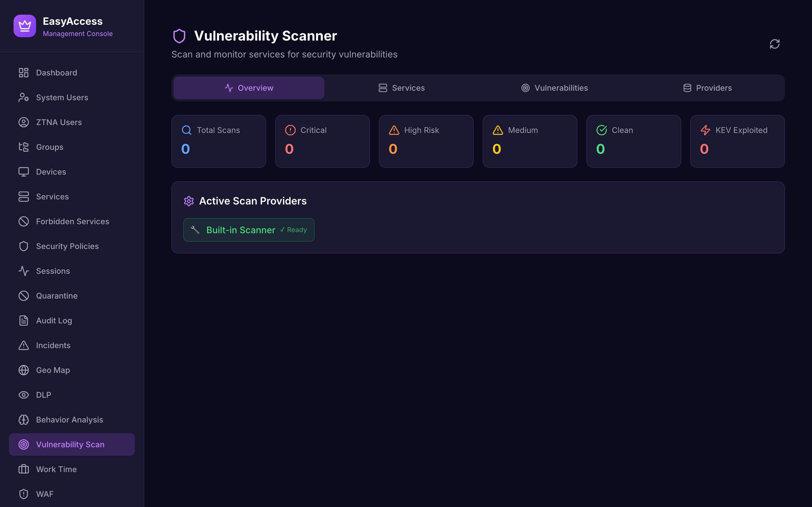Select the KEV Exploited stat card
The width and height of the screenshot is (812, 507).
(x=737, y=141)
